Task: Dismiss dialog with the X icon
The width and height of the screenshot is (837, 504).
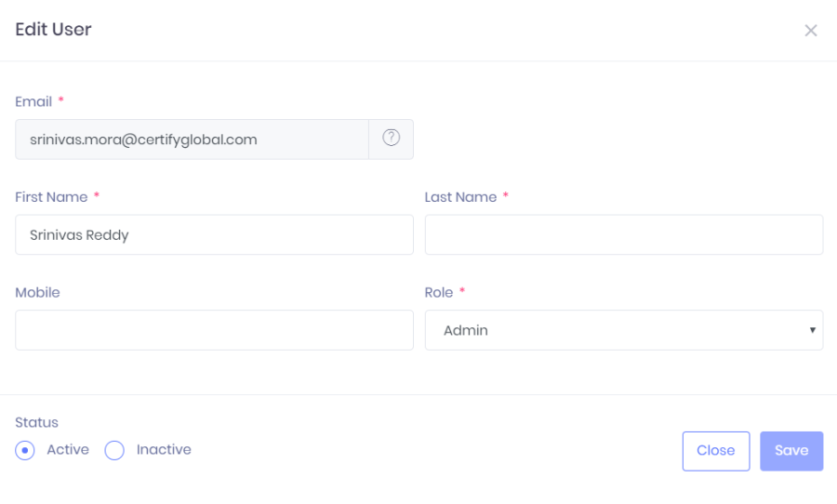Action: pyautogui.click(x=810, y=31)
